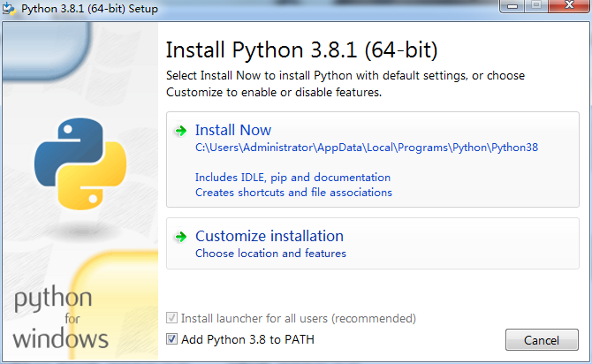Uncheck Add Python 3.8 to PATH

click(x=171, y=338)
